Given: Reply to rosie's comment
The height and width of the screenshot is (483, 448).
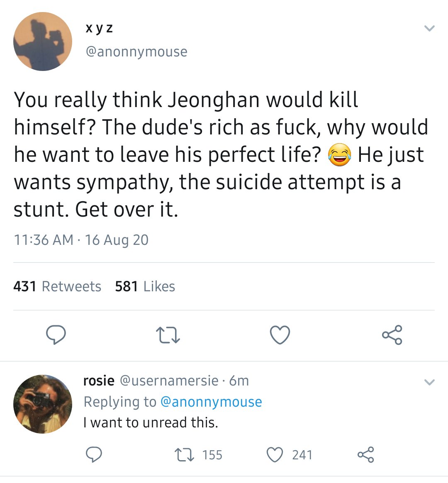Looking at the screenshot, I should pos(94,455).
